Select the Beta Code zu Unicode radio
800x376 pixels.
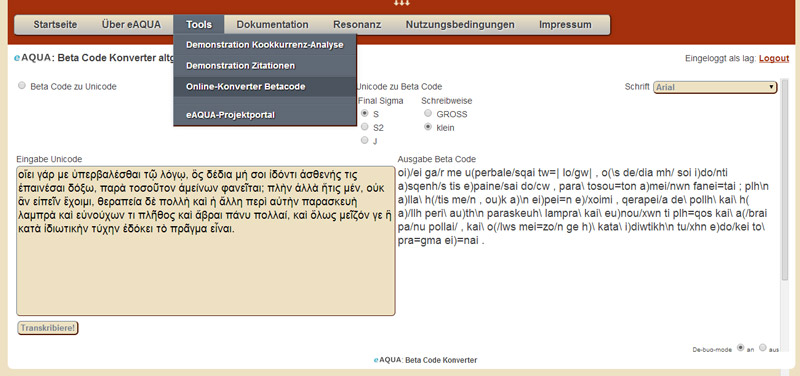point(22,86)
